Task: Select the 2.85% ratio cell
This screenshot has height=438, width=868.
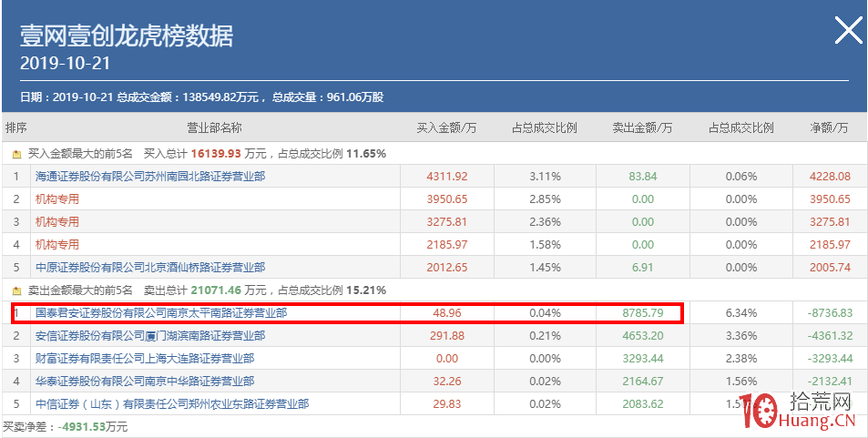Action: point(545,199)
